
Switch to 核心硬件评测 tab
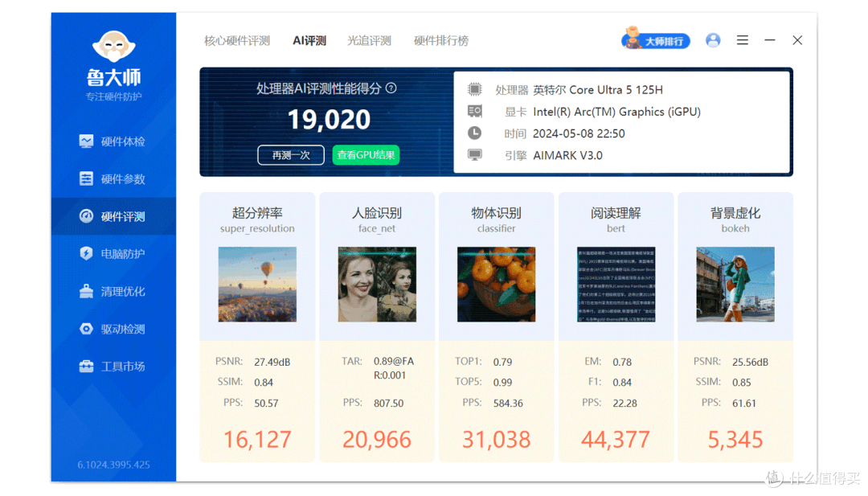[237, 41]
